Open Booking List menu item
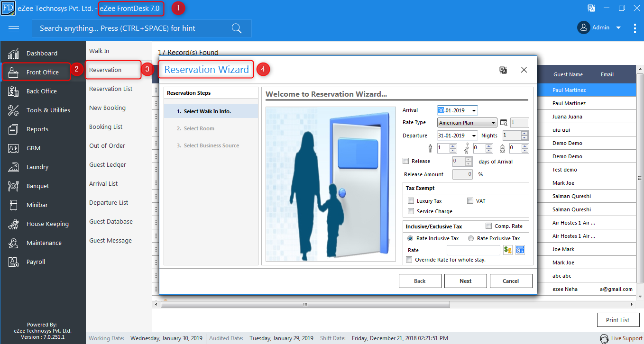 [106, 127]
